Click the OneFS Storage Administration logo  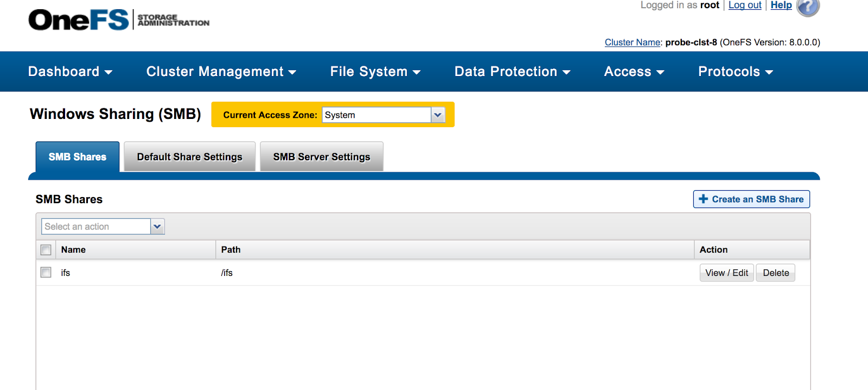point(119,20)
